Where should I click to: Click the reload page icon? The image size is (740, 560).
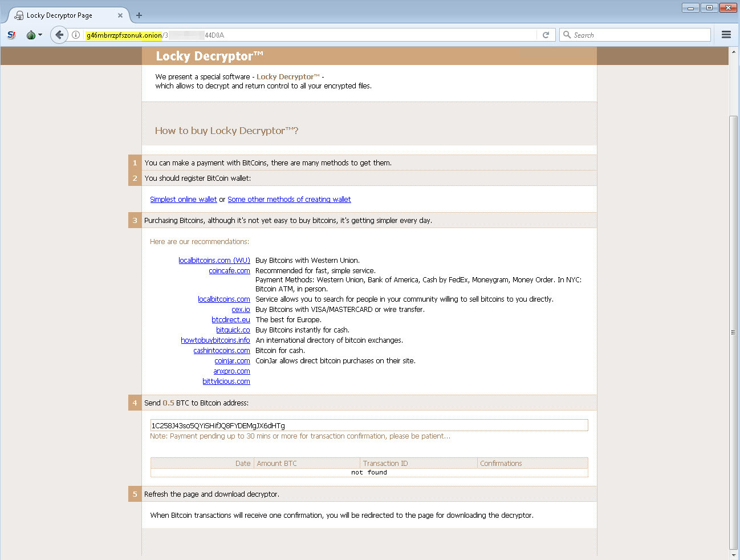tap(546, 35)
